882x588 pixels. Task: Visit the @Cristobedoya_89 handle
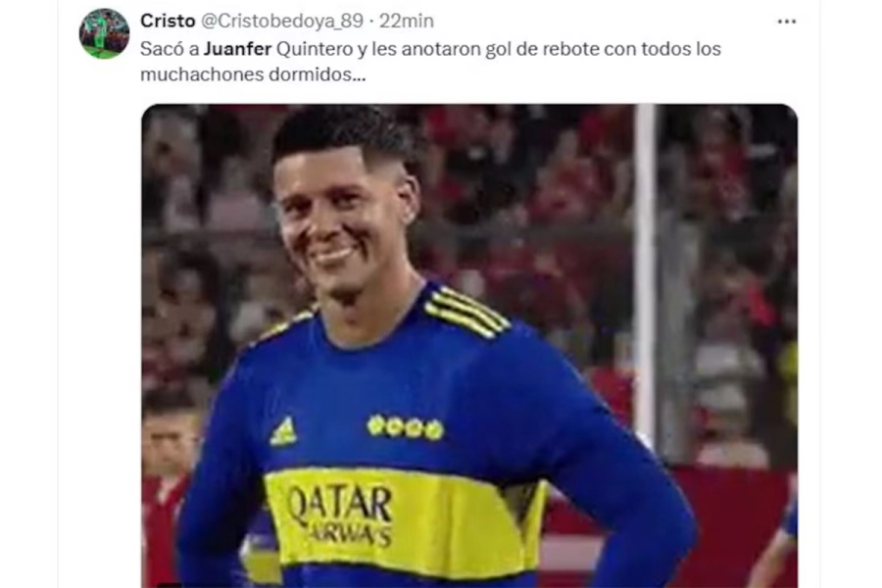[x=282, y=22]
